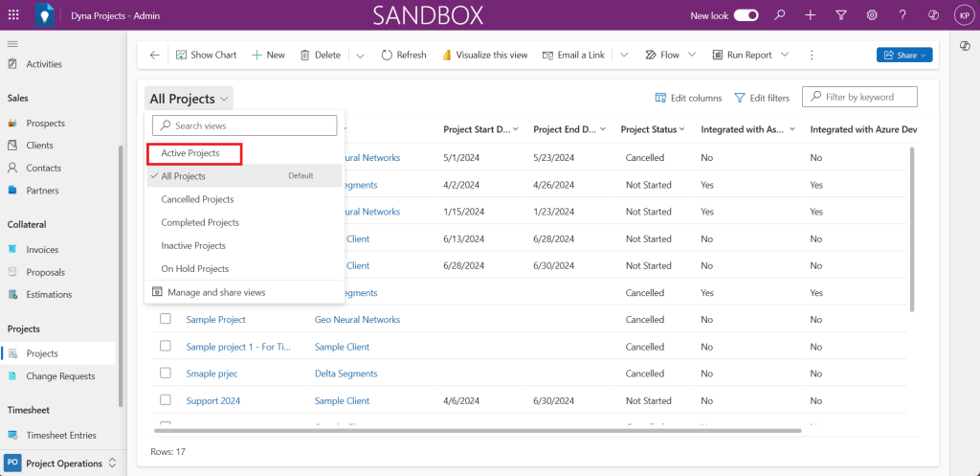980x476 pixels.
Task: Check the Sample Project row checkbox
Action: tap(166, 319)
